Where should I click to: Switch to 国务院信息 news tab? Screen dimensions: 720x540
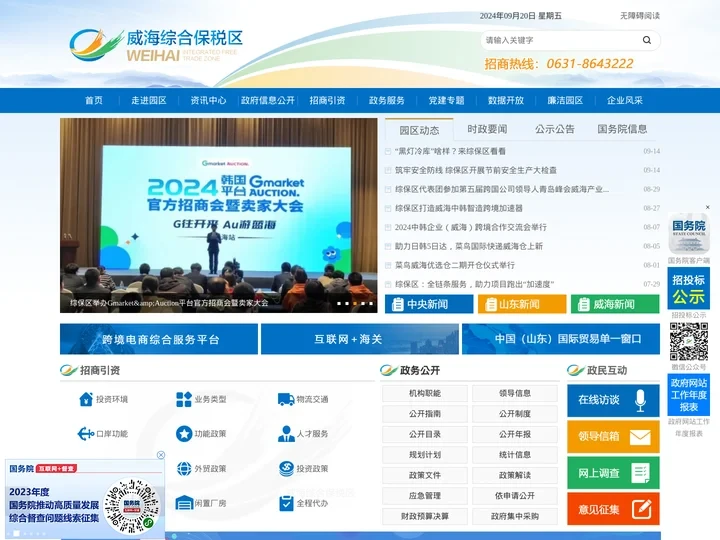point(622,129)
